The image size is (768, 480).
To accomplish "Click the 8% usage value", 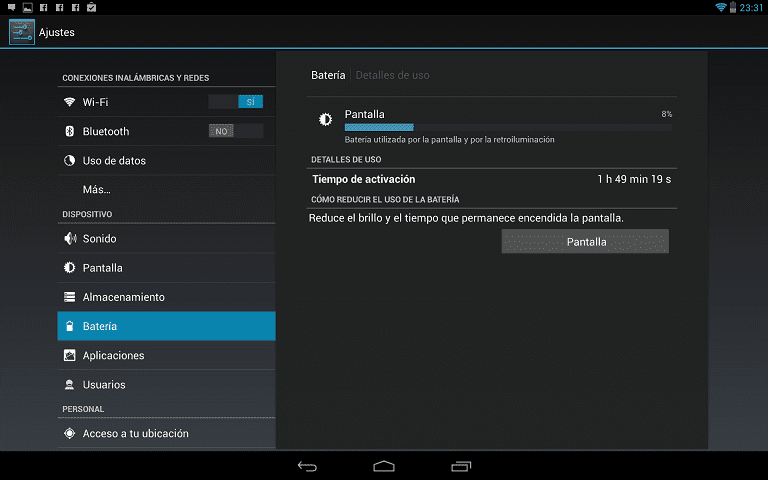I will pos(667,114).
